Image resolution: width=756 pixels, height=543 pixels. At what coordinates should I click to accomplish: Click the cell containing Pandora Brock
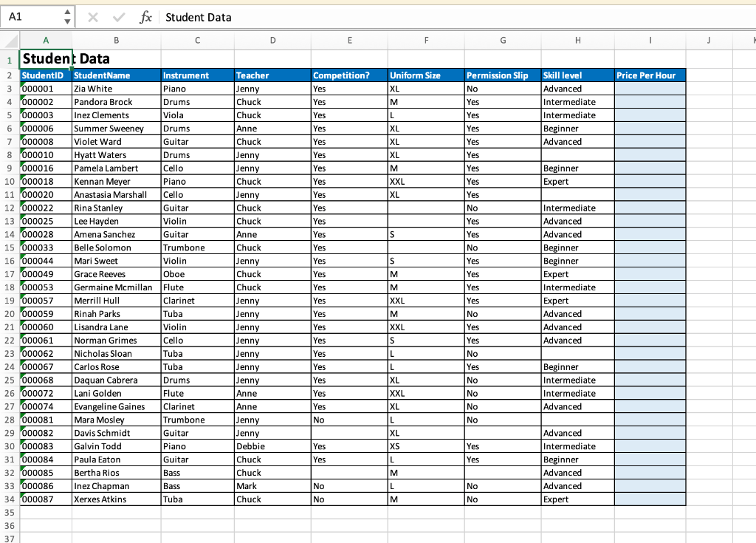point(116,102)
